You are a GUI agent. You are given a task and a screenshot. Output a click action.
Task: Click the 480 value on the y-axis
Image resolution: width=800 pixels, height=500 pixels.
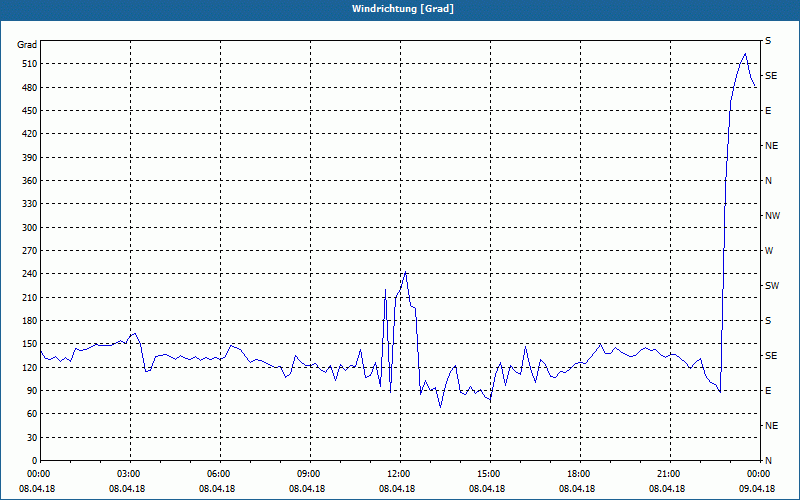(x=30, y=88)
